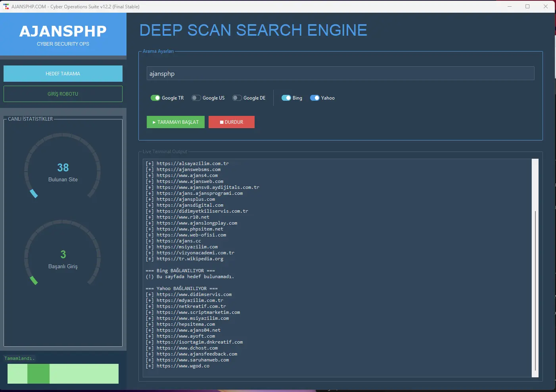Click the AJANSPHP logo icon in the title bar
The height and width of the screenshot is (392, 556).
[6, 6]
